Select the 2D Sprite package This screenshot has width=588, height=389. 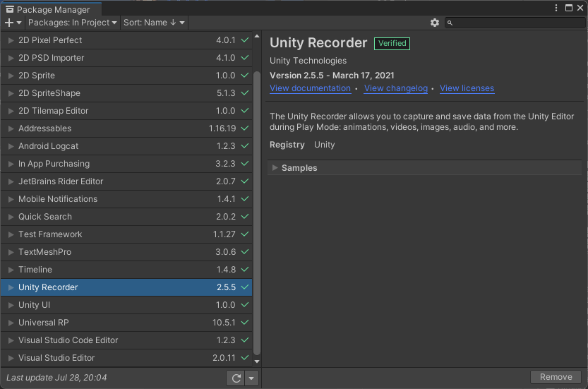126,76
